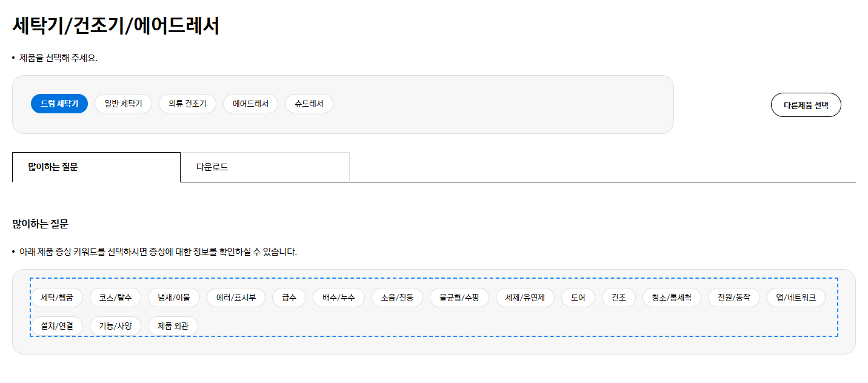Select the 드럼 세탁기 product chip
868x383 pixels.
click(x=59, y=104)
